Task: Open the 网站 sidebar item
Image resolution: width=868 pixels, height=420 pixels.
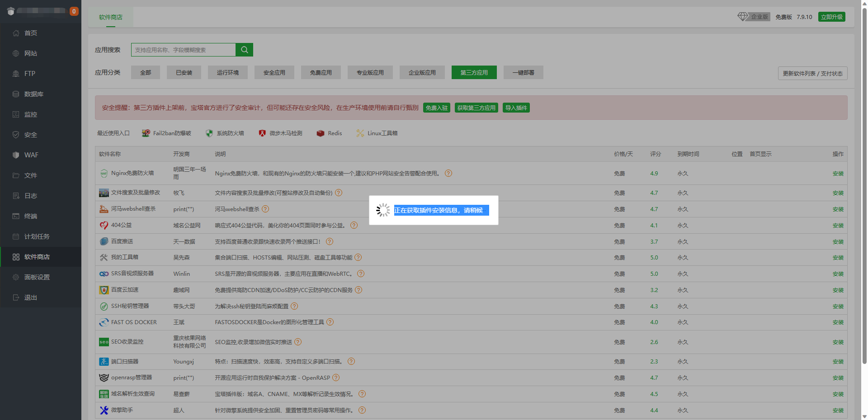Action: (41, 53)
